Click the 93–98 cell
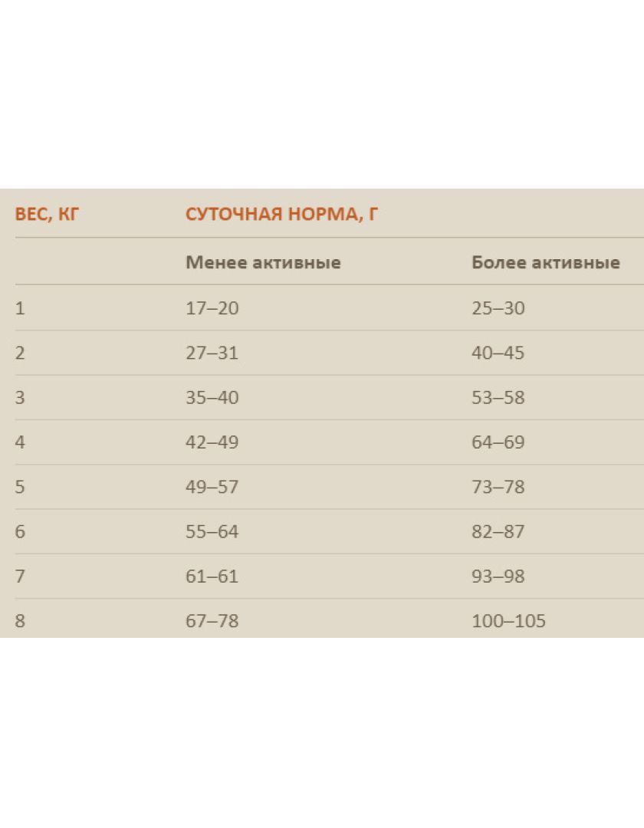The width and height of the screenshot is (644, 828). pyautogui.click(x=498, y=576)
